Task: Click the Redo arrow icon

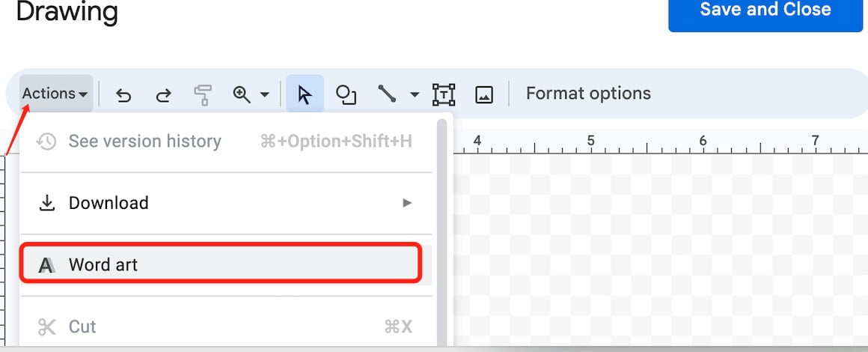Action: click(x=163, y=95)
